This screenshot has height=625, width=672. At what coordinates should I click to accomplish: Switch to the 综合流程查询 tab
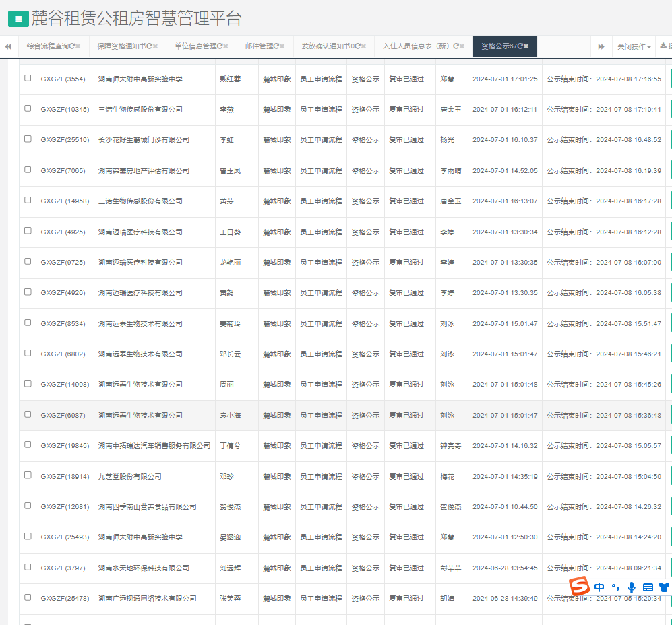pos(50,46)
